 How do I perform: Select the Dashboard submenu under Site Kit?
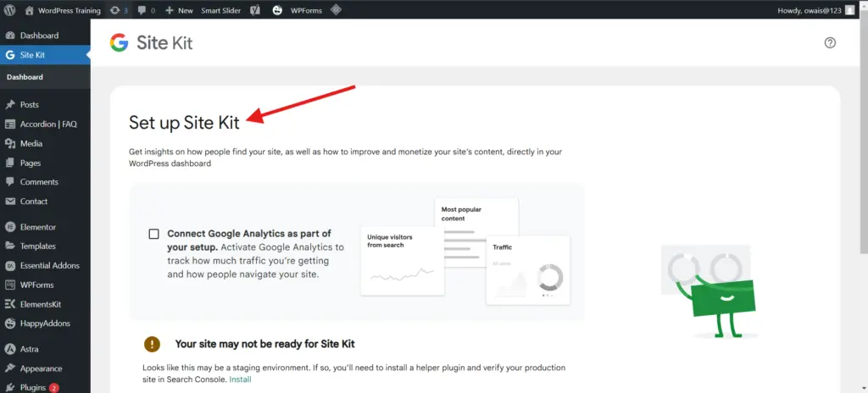click(x=25, y=77)
